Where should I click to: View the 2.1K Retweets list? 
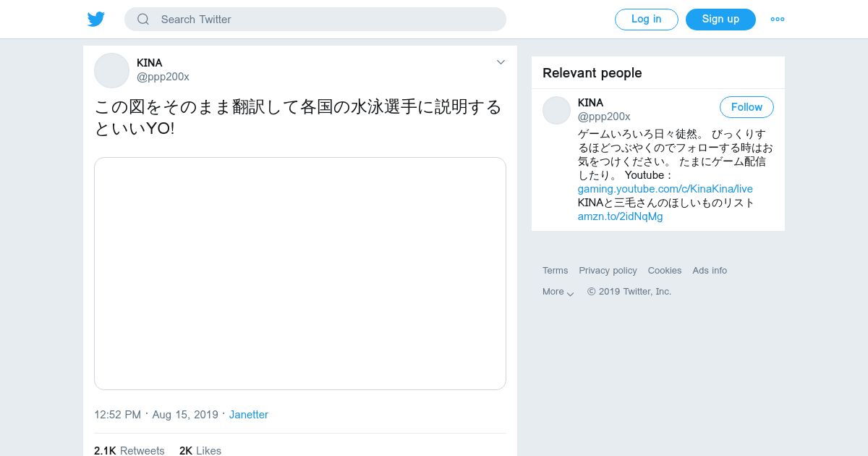click(129, 450)
